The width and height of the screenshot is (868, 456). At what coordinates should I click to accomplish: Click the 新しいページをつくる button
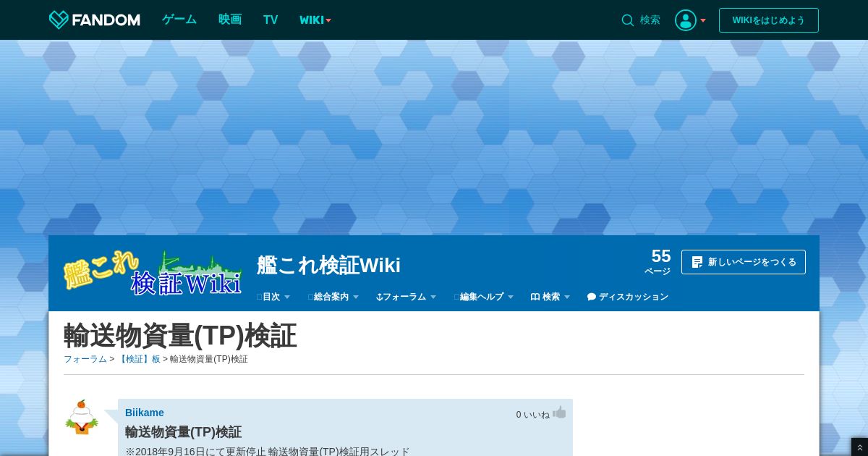click(744, 262)
